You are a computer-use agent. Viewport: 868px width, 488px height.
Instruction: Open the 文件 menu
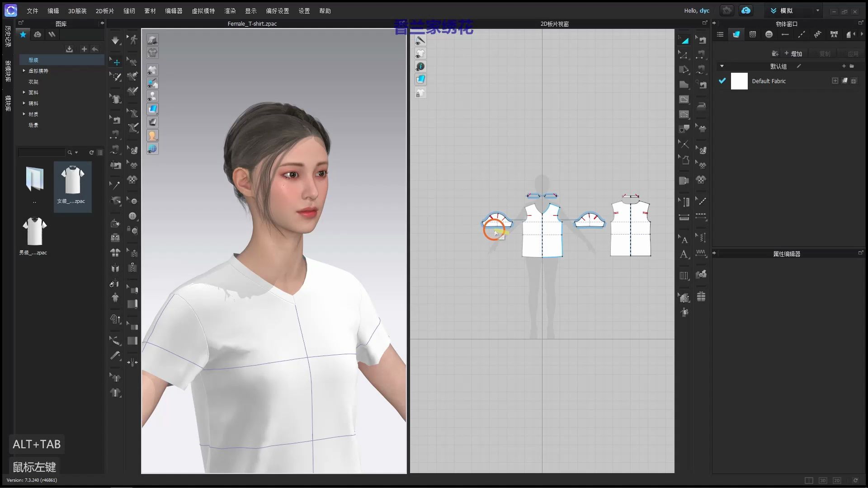tap(32, 11)
